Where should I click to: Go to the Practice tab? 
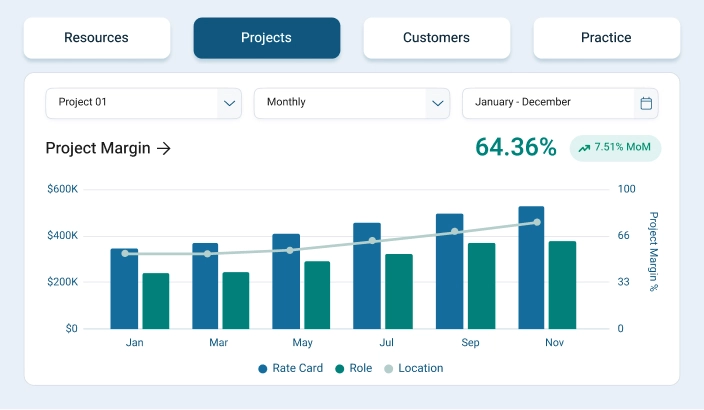point(607,38)
